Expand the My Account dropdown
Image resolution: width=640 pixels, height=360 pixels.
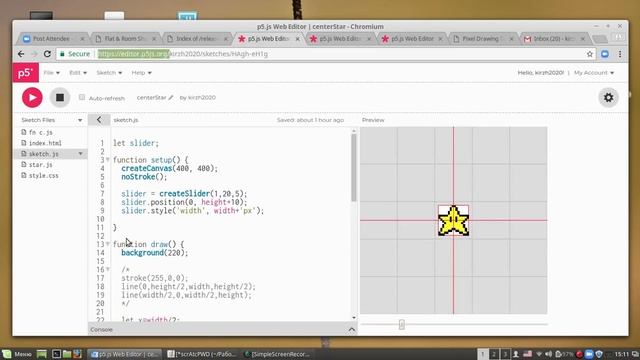(594, 73)
